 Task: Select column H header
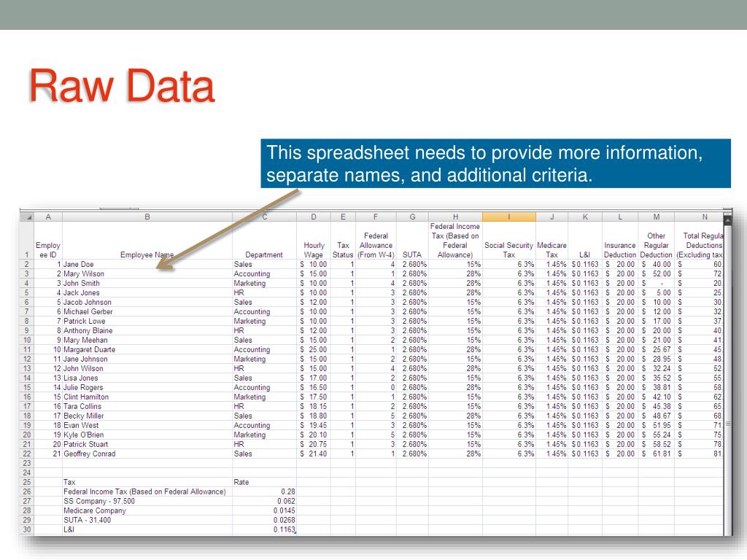(455, 217)
